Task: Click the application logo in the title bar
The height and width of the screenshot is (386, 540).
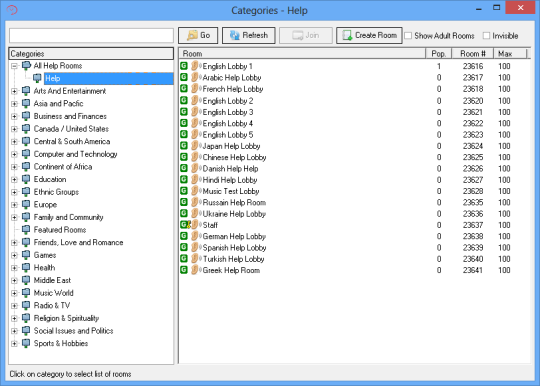Action: point(12,10)
